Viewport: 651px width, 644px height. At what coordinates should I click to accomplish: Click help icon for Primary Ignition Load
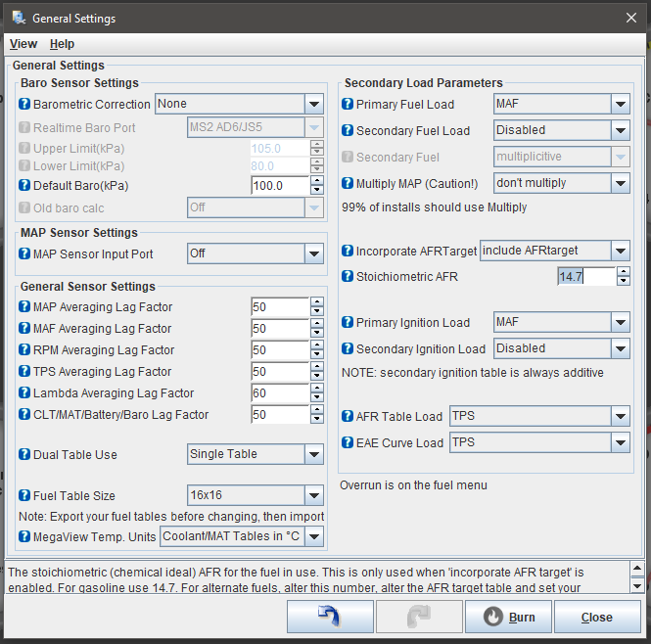point(348,322)
